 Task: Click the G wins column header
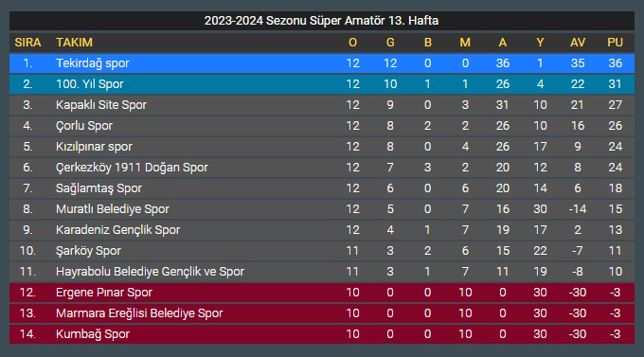coord(390,43)
